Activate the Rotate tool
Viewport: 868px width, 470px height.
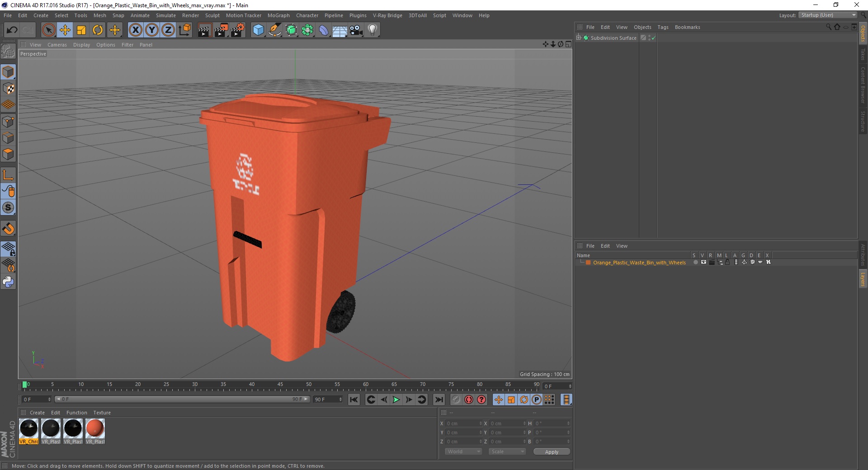click(98, 30)
